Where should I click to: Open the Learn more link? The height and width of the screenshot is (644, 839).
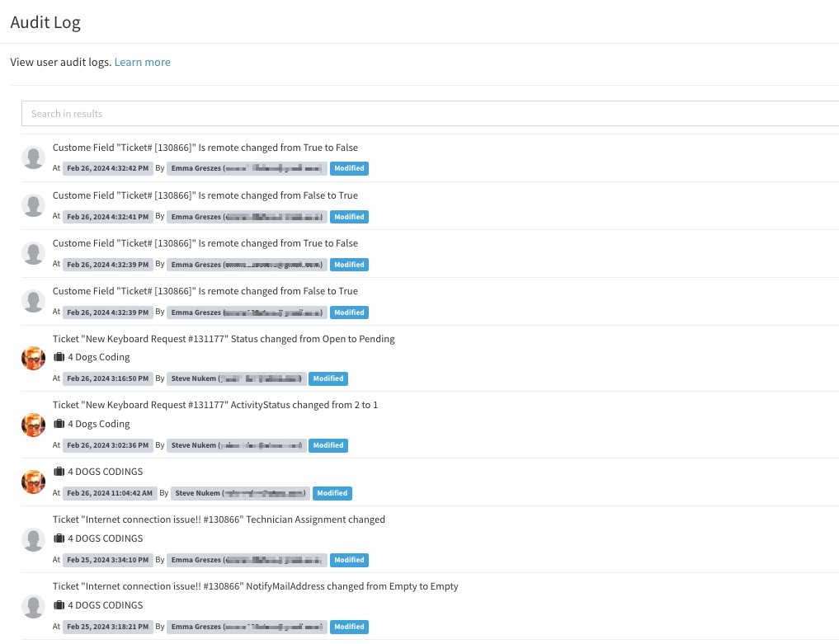point(143,62)
